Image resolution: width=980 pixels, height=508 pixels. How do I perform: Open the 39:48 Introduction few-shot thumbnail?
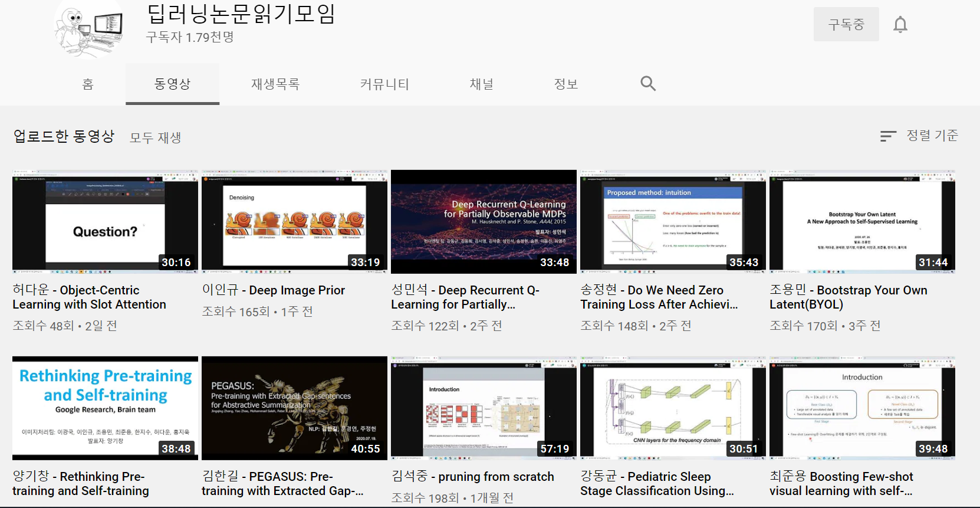(862, 408)
